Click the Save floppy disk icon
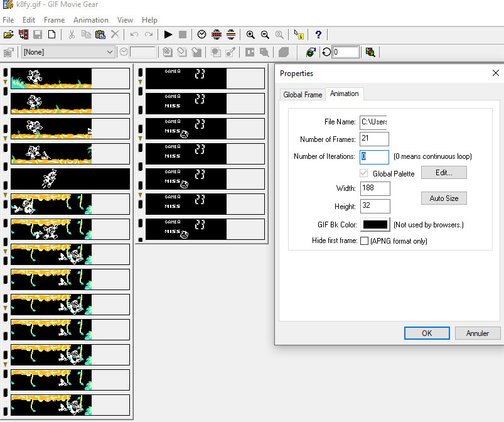This screenshot has height=422, width=504. coord(38,35)
